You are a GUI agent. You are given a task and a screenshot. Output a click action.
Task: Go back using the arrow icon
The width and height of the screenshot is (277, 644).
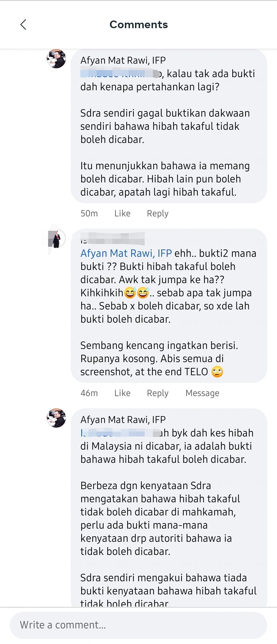(x=23, y=25)
